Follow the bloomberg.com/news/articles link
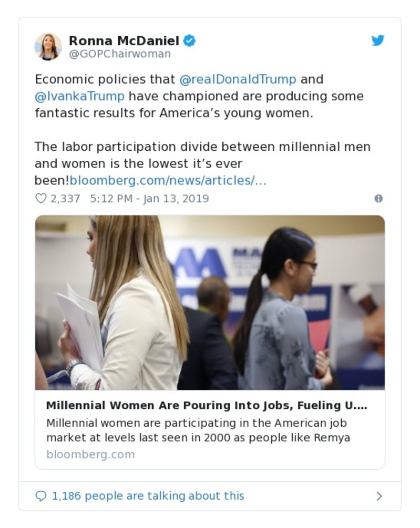Viewport: 420px width, 528px height. tap(168, 180)
